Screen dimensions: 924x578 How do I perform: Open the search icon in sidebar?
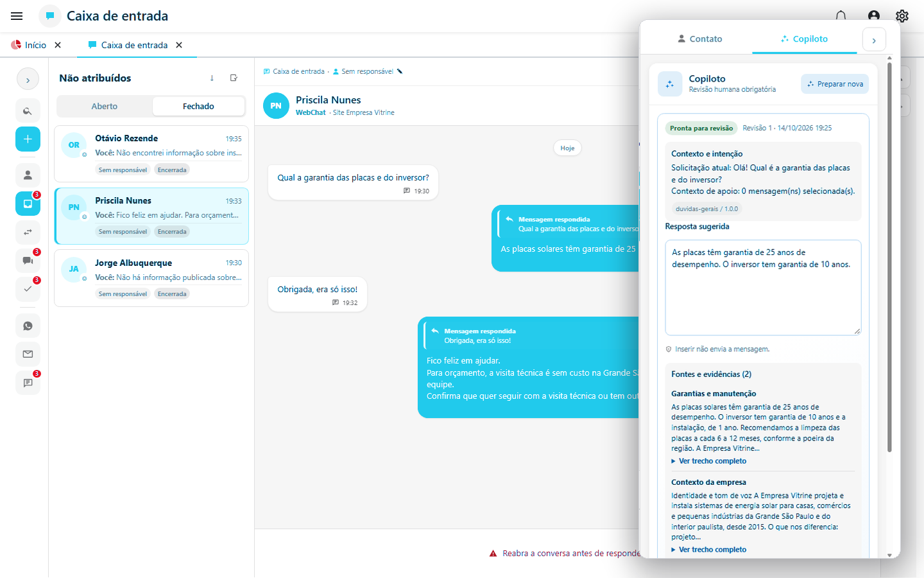pos(28,111)
